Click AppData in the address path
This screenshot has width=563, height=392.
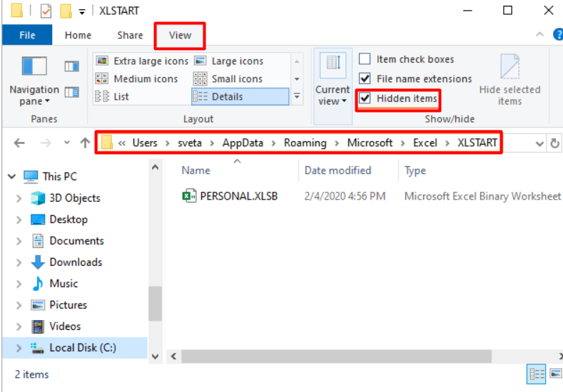tap(243, 143)
